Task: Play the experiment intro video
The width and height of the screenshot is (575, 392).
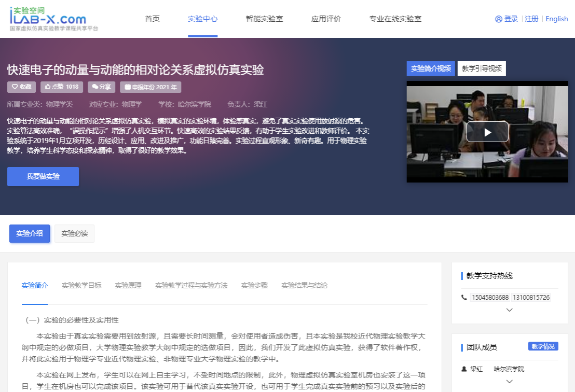Action: pos(487,132)
